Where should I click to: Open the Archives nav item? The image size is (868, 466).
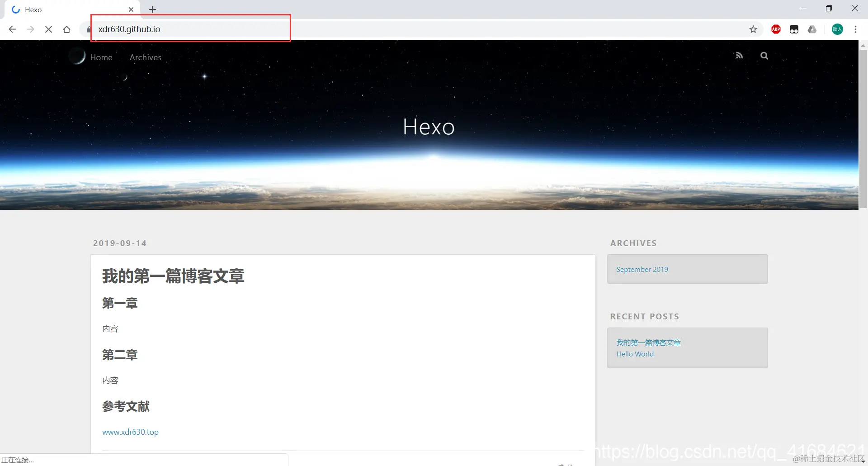146,57
